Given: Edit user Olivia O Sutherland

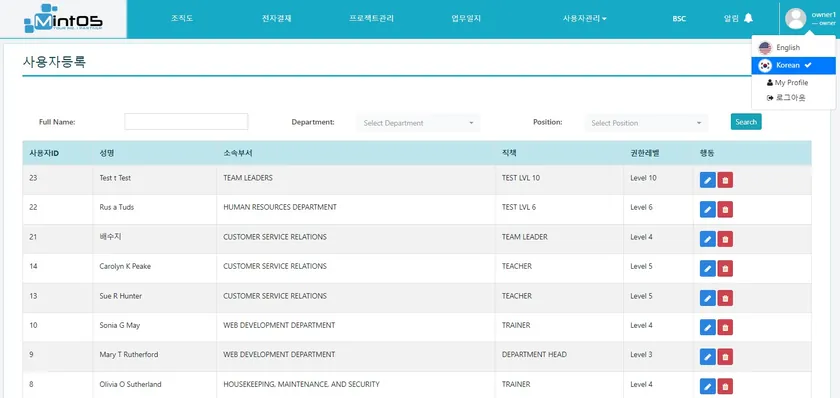Looking at the screenshot, I should click(x=708, y=386).
